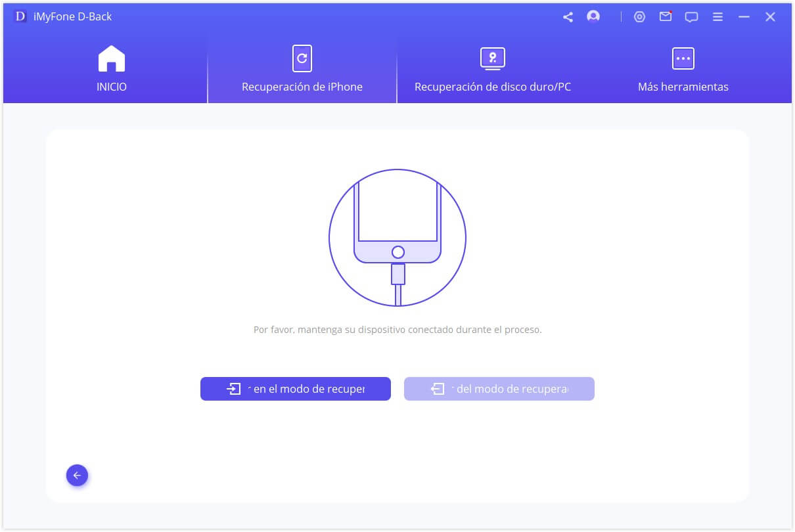Image resolution: width=795 pixels, height=532 pixels.
Task: Click the iMyFone D-Back title text
Action: (73, 16)
